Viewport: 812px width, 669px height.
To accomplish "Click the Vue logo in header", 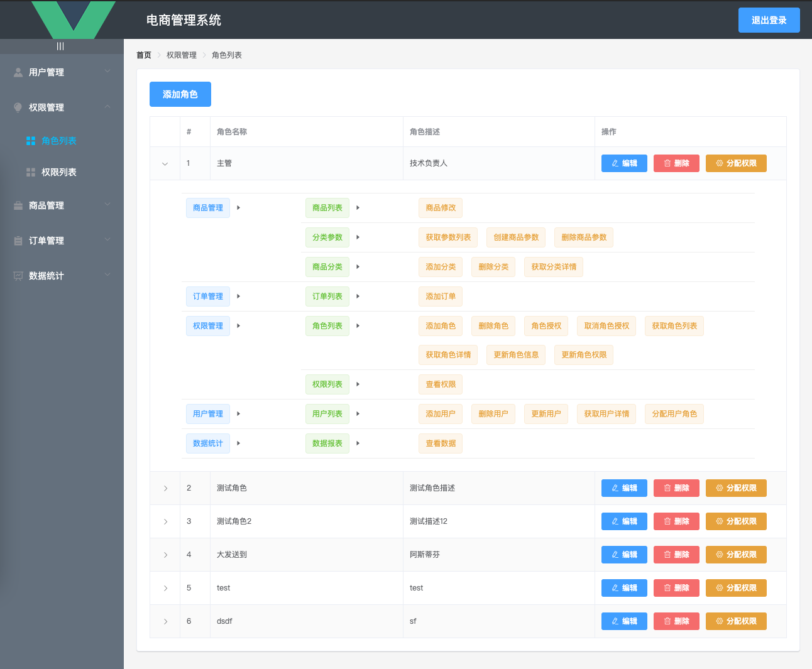I will tap(74, 19).
